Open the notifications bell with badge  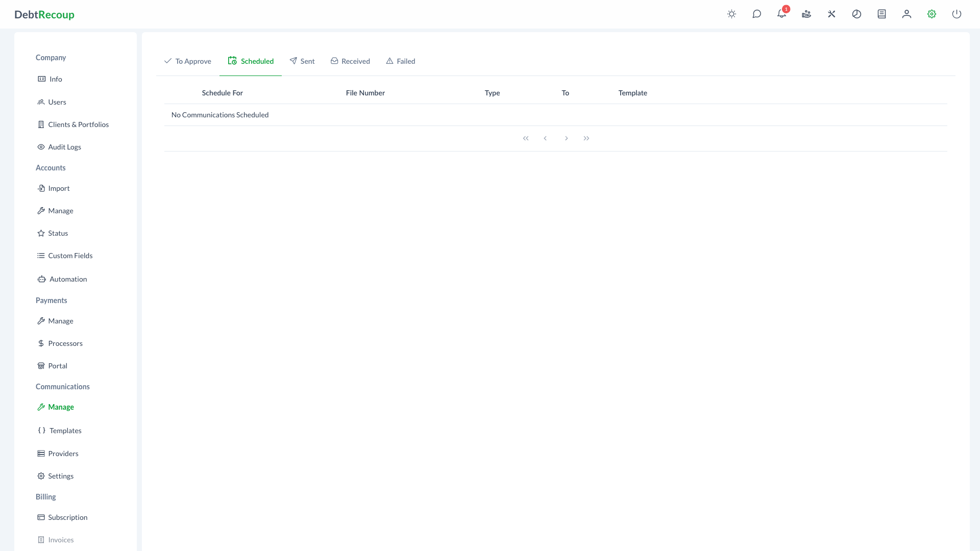(781, 14)
